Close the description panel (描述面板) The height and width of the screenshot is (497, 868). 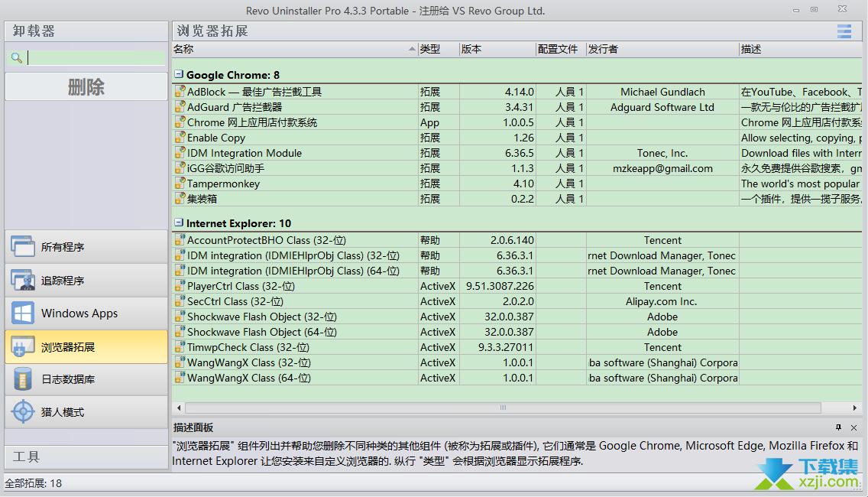[853, 427]
